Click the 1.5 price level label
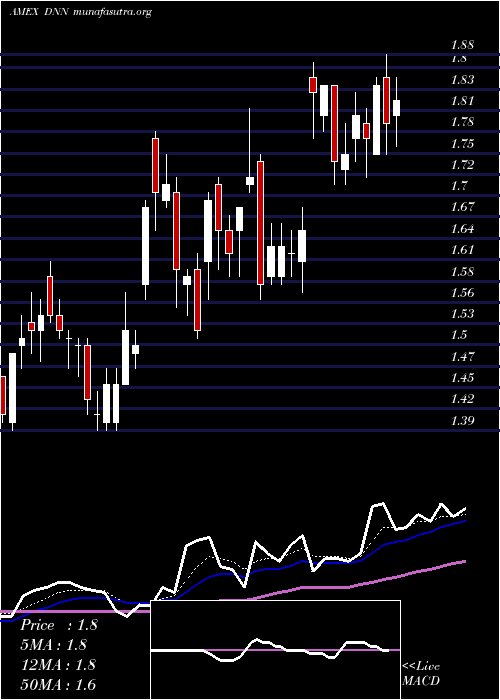The image size is (500, 700). tap(458, 335)
